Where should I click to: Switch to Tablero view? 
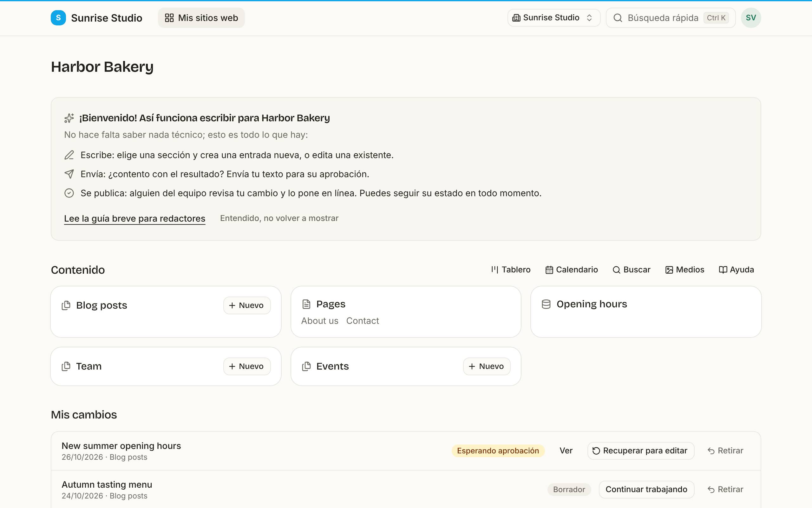[x=511, y=270]
